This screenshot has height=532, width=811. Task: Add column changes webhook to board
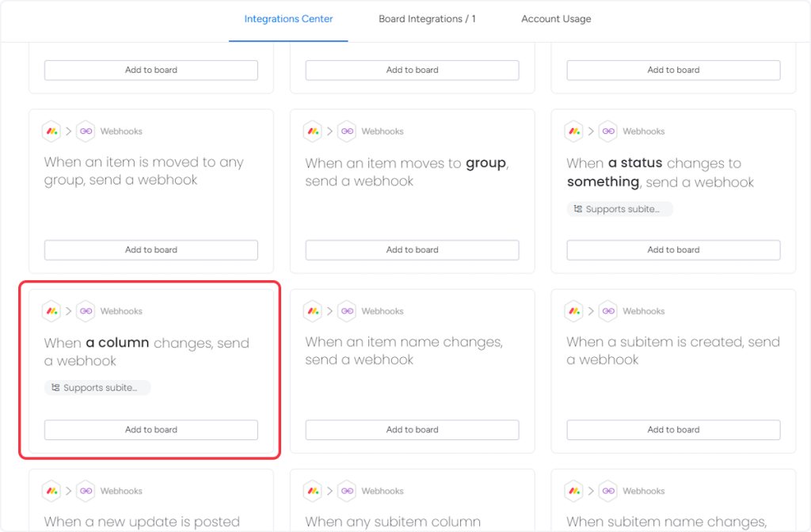[x=151, y=430]
